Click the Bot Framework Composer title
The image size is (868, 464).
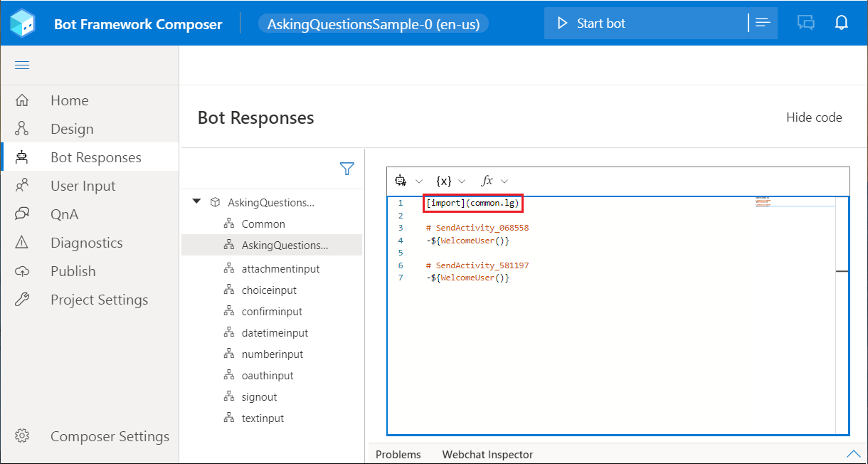click(138, 24)
